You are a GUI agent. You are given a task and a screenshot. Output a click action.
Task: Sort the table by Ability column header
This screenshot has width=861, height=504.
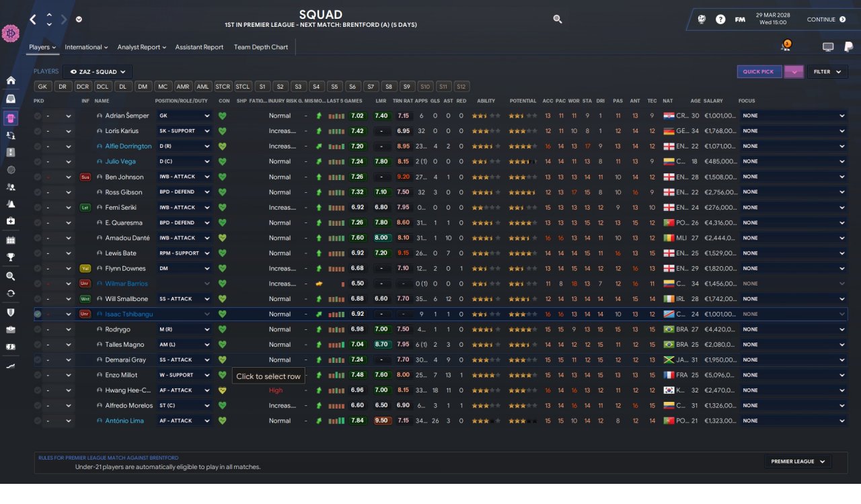point(486,101)
